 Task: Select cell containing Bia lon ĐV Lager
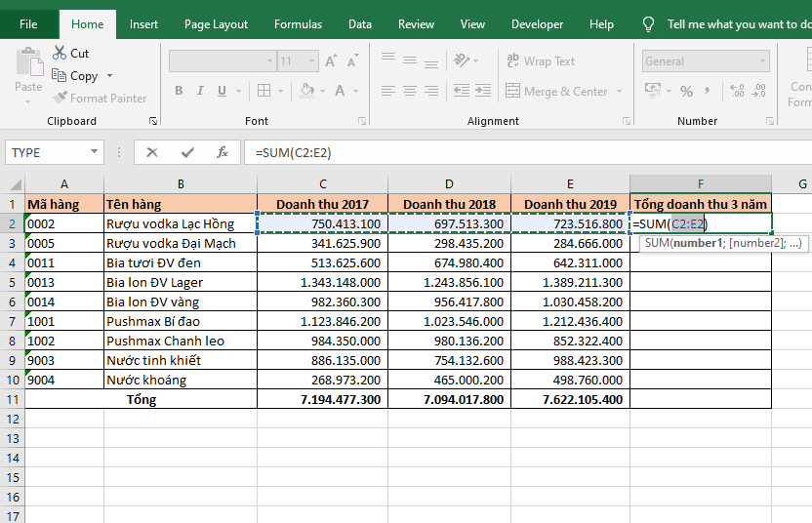pyautogui.click(x=180, y=282)
